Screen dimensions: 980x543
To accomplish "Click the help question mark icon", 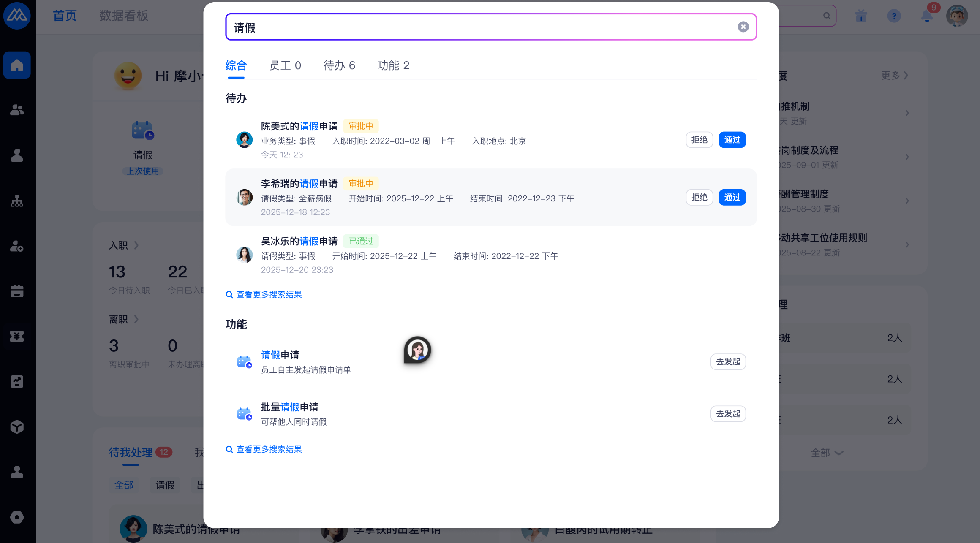I will (x=894, y=16).
